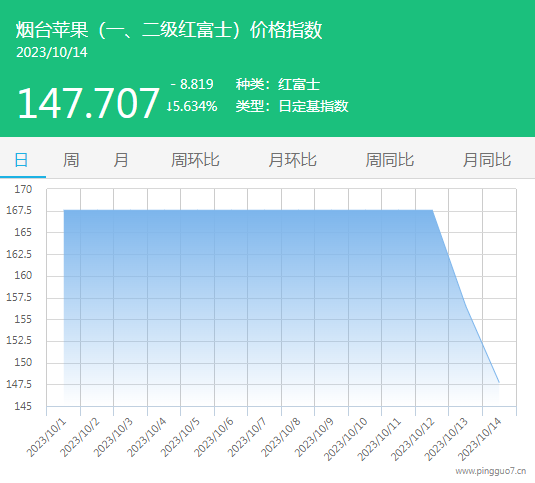Viewport: 535px width, 483px height.
Task: Click the chart line endpoint near 147.5
Action: (x=499, y=382)
